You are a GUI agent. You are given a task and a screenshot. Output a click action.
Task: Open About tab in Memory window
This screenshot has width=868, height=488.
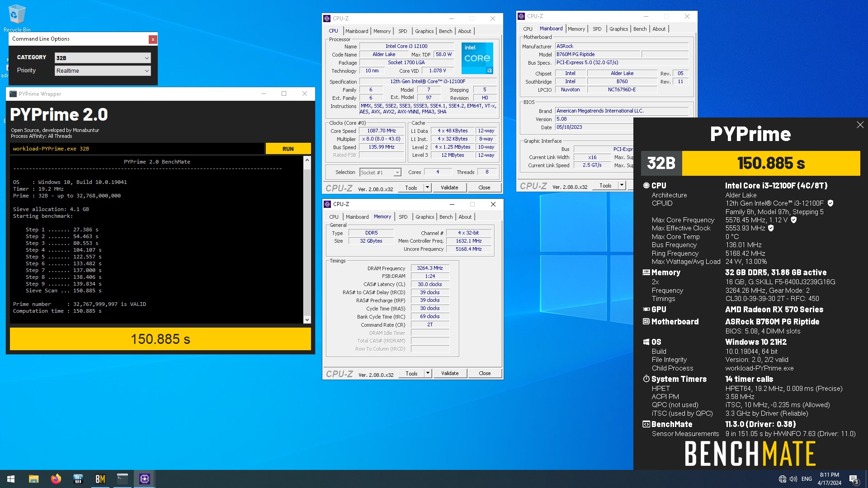[x=465, y=217]
